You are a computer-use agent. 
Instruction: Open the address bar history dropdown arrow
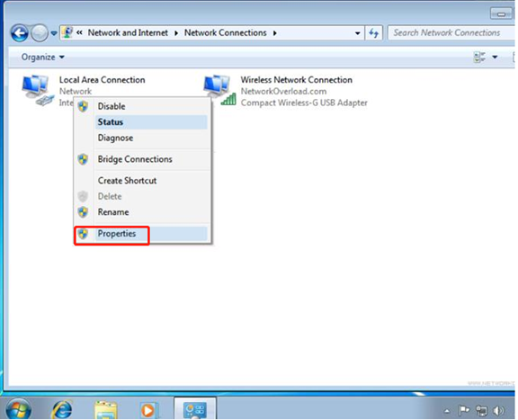pyautogui.click(x=357, y=33)
